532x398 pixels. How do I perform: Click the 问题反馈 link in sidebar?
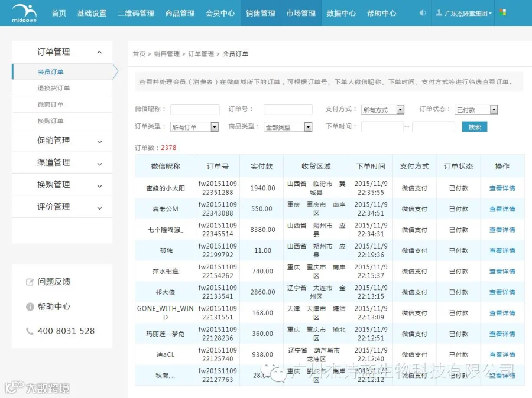[x=54, y=282]
